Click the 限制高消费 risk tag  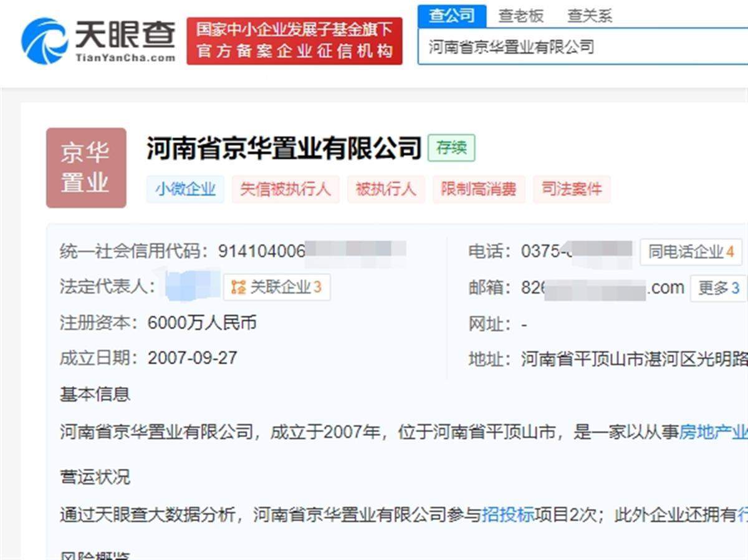[x=479, y=188]
